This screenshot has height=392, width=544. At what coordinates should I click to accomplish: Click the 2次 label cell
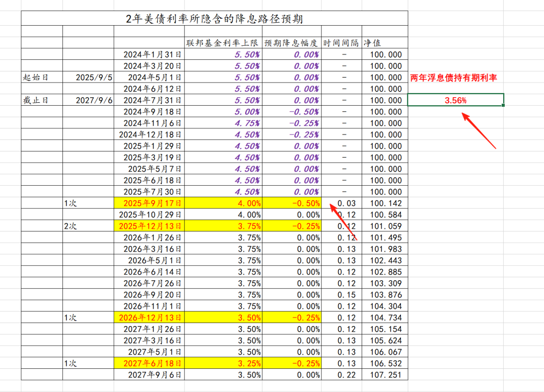click(x=88, y=226)
